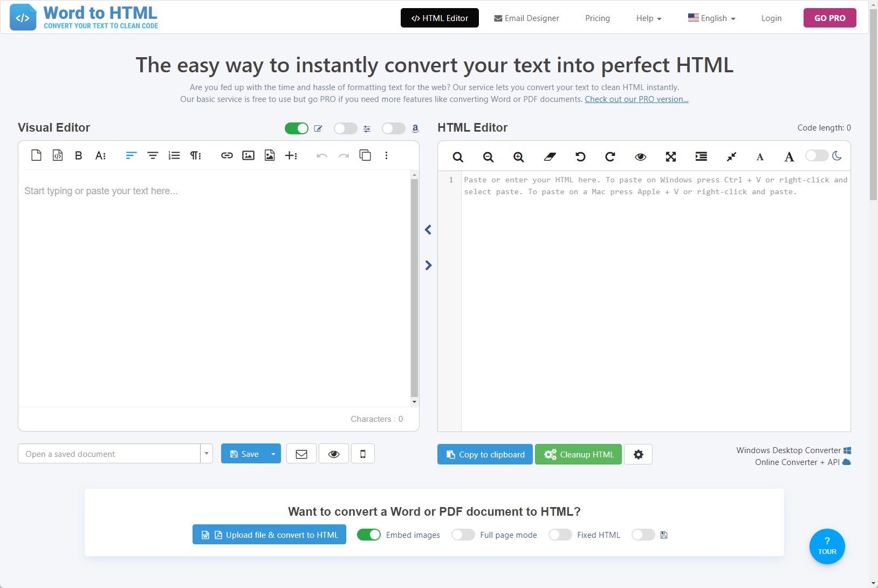Show document preview with eye button
Screen dimensions: 878x588
click(x=334, y=454)
